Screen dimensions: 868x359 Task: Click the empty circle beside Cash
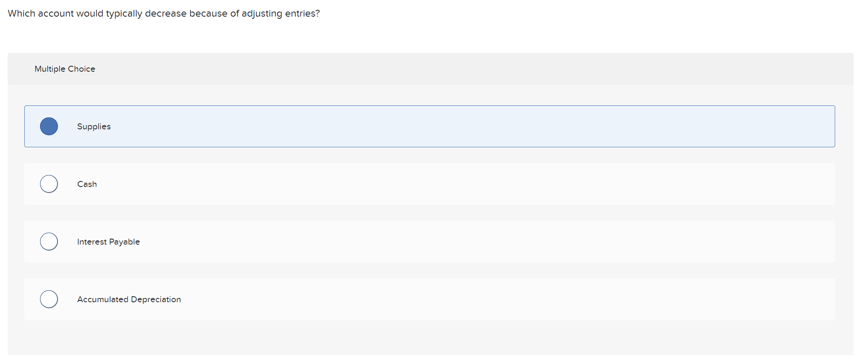[x=49, y=184]
